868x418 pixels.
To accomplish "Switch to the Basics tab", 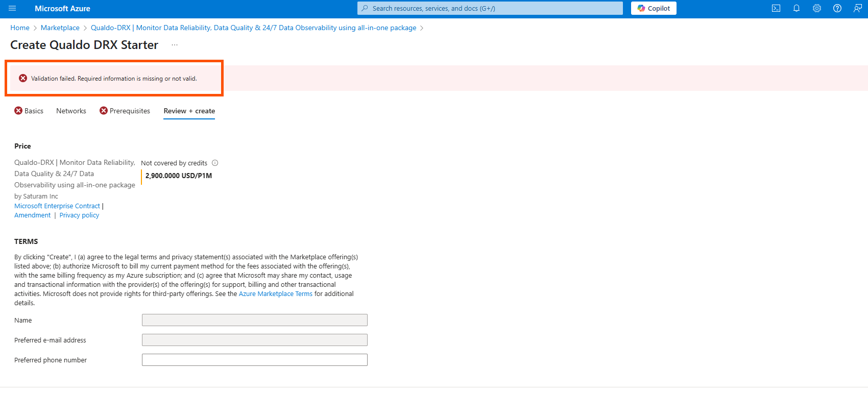I will click(29, 111).
